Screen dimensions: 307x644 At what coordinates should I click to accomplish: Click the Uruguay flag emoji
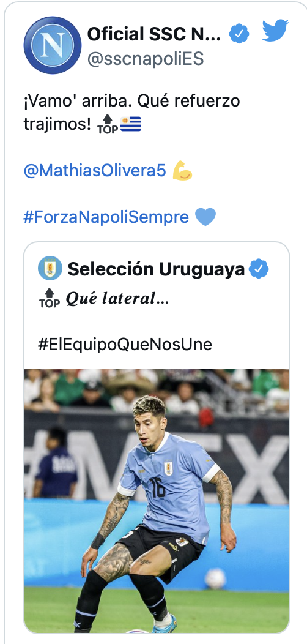tap(131, 124)
